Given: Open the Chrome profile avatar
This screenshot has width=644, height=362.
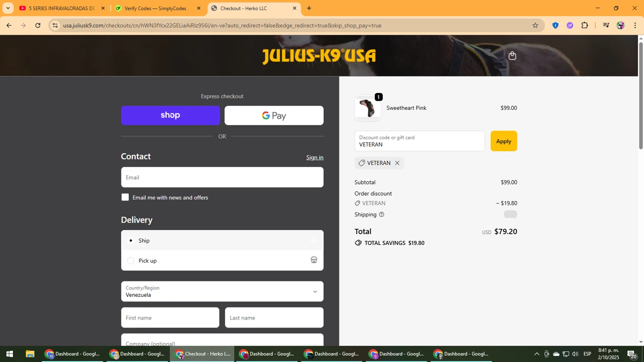Looking at the screenshot, I should [620, 25].
